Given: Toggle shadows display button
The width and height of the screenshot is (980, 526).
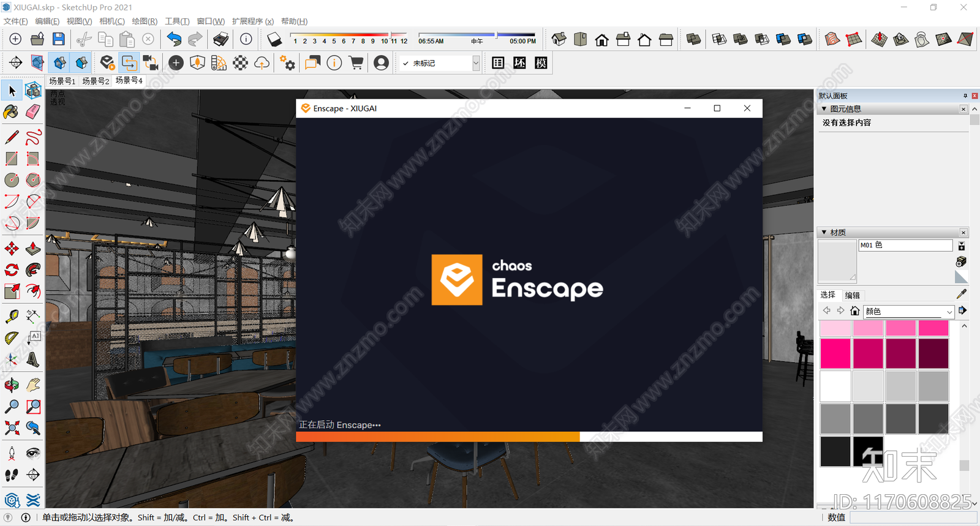Looking at the screenshot, I should click(x=274, y=39).
